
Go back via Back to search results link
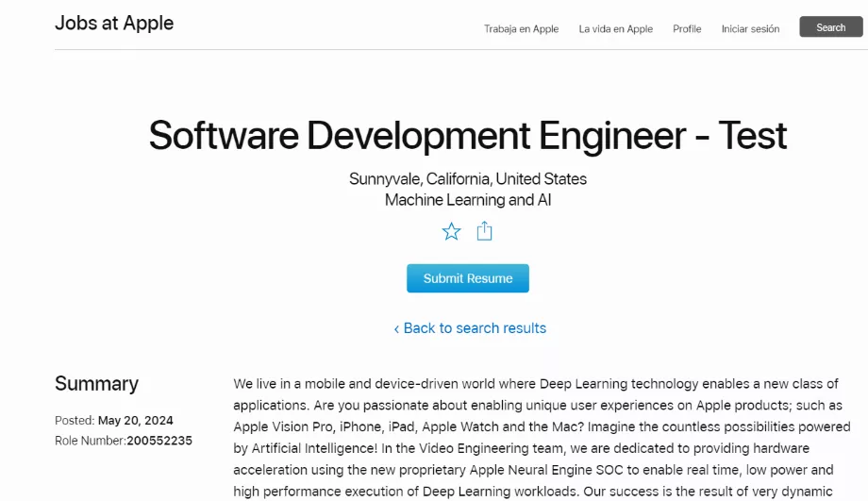pos(470,328)
